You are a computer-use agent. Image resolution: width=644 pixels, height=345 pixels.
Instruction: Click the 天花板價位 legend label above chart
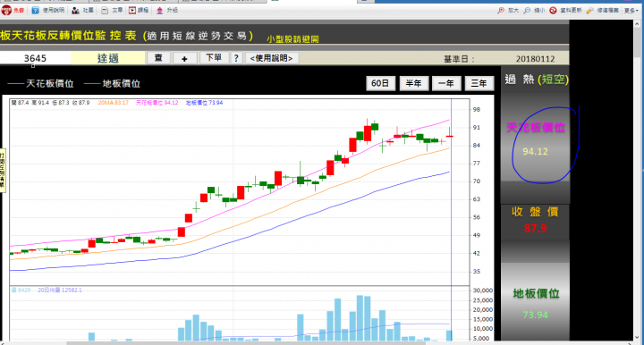pos(50,84)
